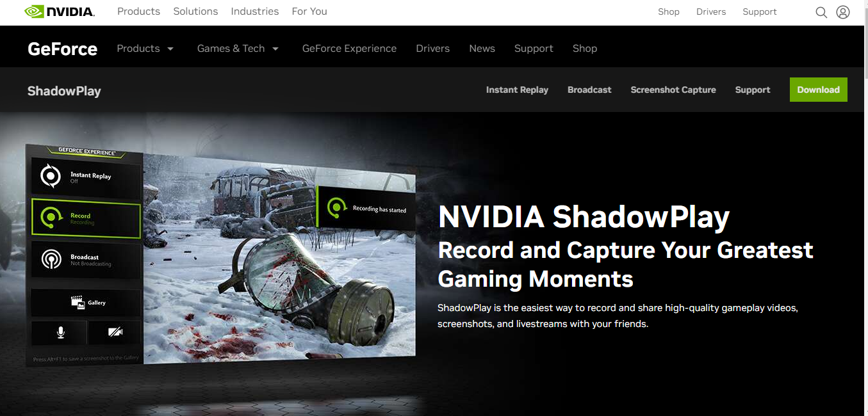Open the top Solutions menu
Screen dimensions: 868x416
[195, 12]
